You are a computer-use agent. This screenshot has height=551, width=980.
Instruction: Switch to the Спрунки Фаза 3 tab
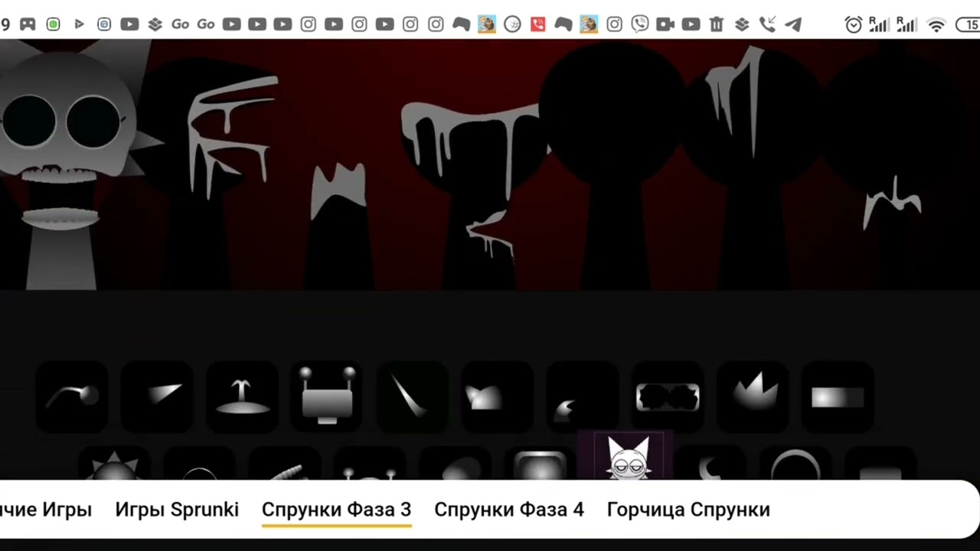pyautogui.click(x=336, y=509)
